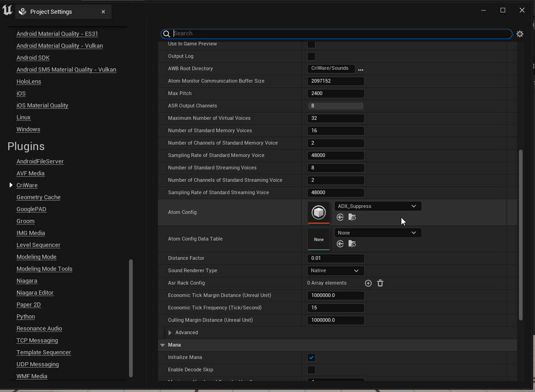
Task: Open TCP Messaging plugin settings
Action: pos(37,341)
